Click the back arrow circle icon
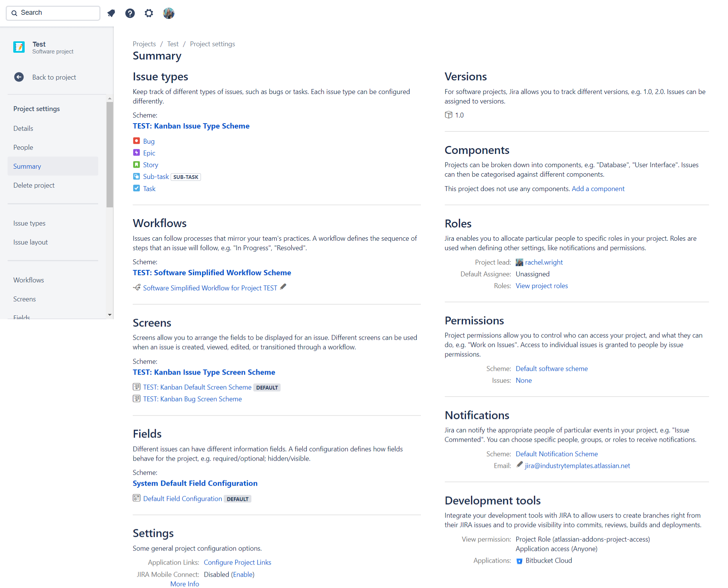Image resolution: width=728 pixels, height=588 pixels. tap(19, 77)
